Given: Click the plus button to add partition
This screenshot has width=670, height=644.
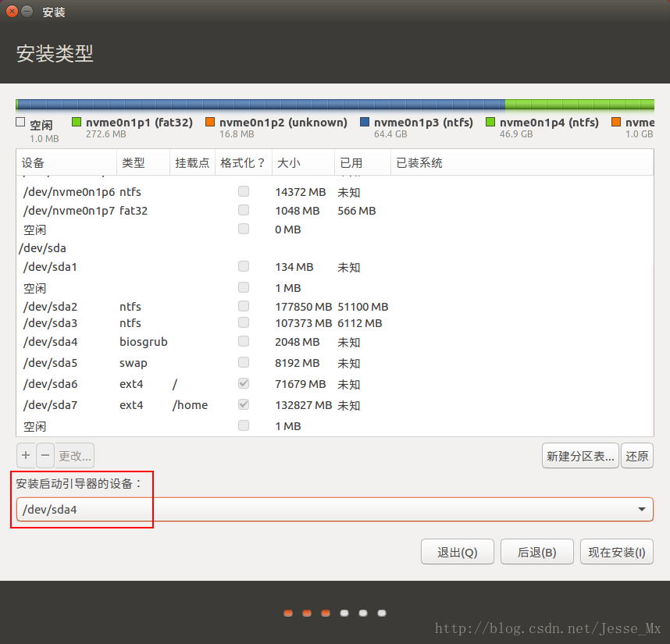Looking at the screenshot, I should [26, 456].
